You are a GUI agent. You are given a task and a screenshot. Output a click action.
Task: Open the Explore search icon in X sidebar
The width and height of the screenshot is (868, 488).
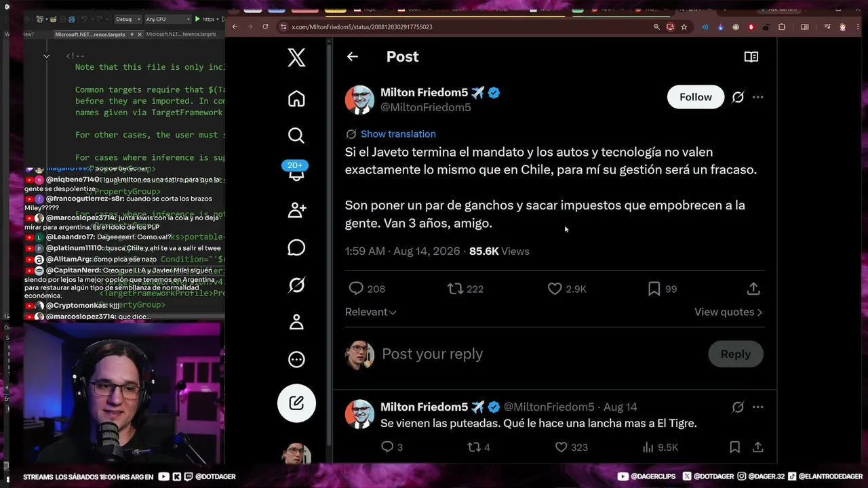[296, 135]
